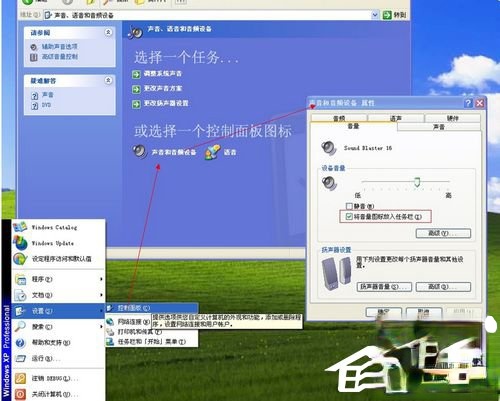Open 辅助声音选项 sidebar link
Viewport: 500px width, 401px height.
(x=59, y=47)
